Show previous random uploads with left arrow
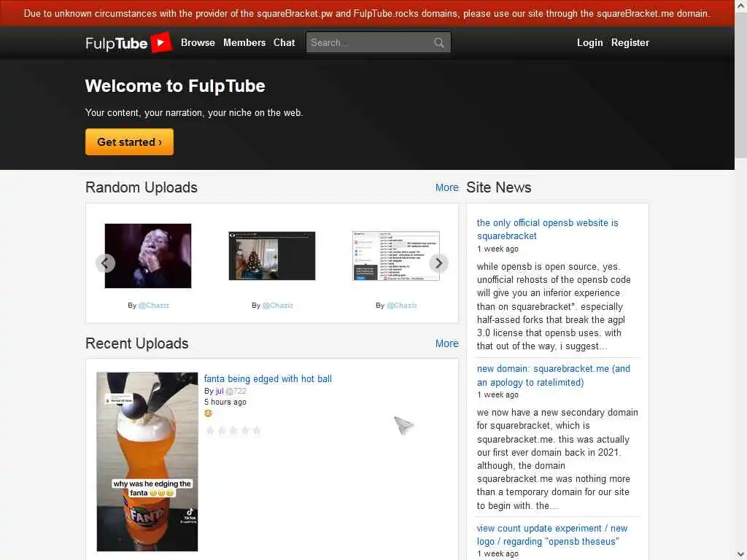 click(x=105, y=262)
